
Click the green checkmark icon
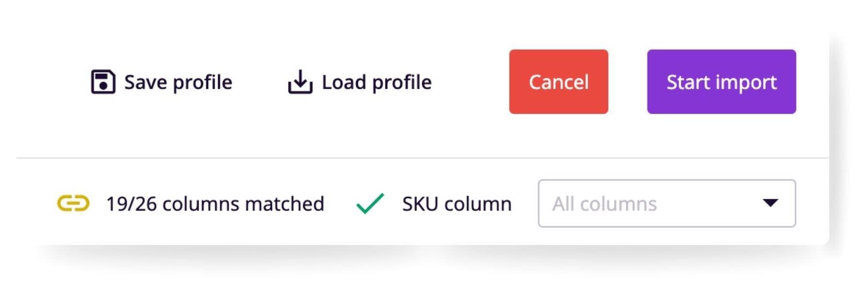[x=370, y=203]
